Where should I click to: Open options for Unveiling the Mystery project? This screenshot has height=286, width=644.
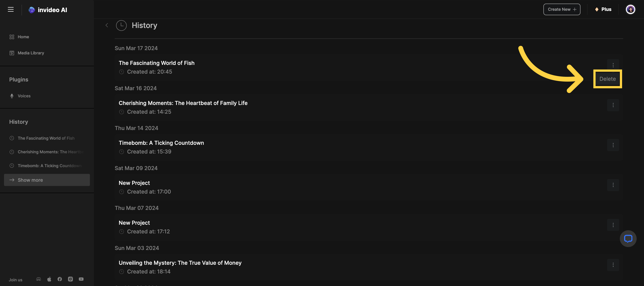tap(613, 265)
